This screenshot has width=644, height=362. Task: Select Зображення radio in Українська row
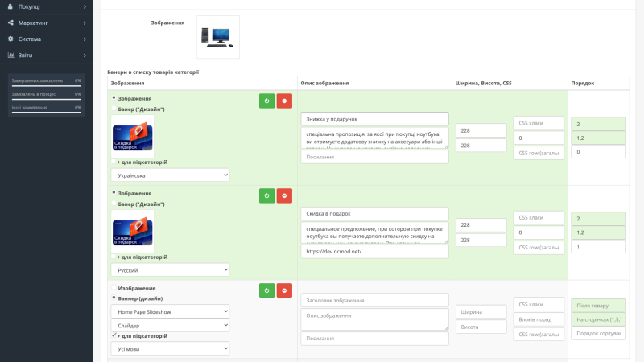pyautogui.click(x=114, y=97)
